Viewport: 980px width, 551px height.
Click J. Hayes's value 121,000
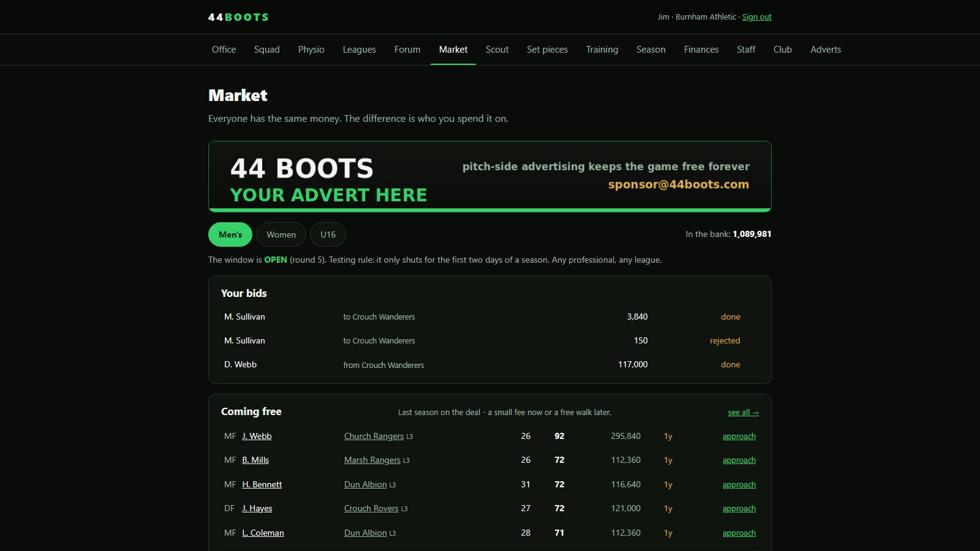[625, 508]
